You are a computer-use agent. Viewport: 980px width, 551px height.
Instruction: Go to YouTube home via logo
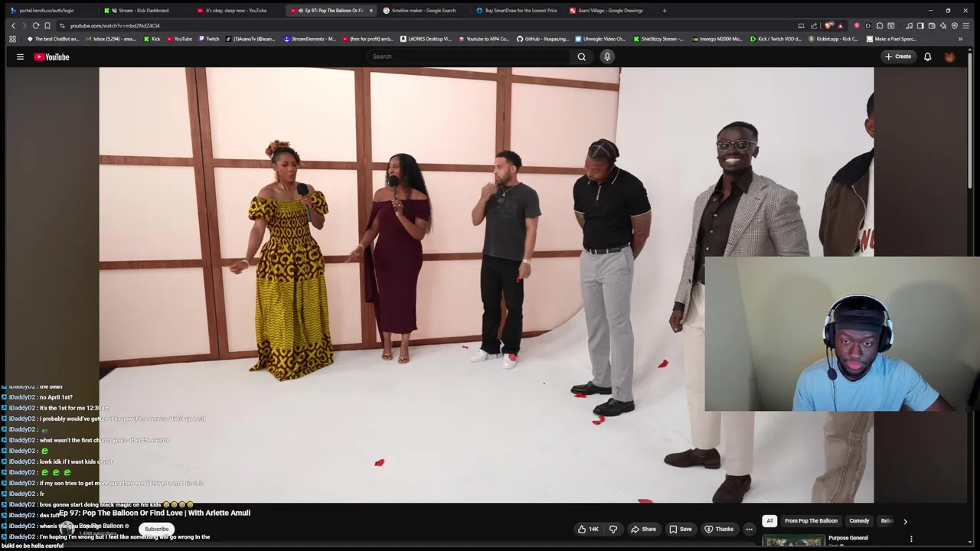tap(51, 57)
